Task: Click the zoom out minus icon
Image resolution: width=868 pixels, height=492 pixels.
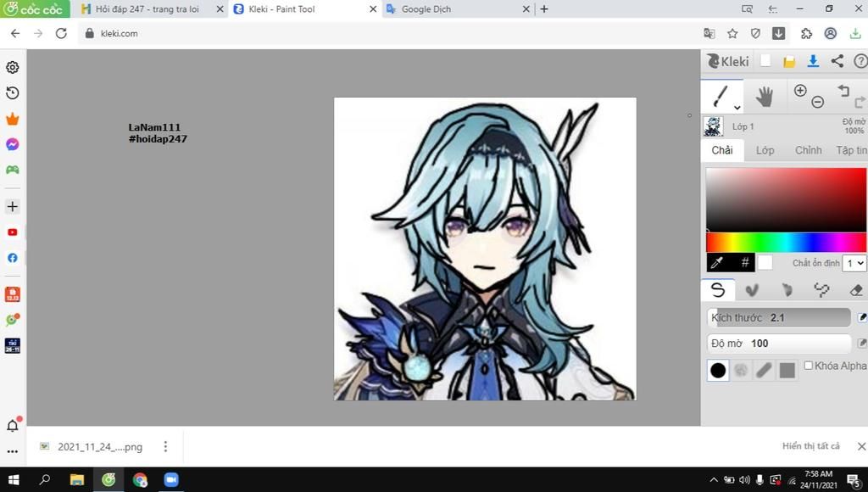Action: point(818,102)
